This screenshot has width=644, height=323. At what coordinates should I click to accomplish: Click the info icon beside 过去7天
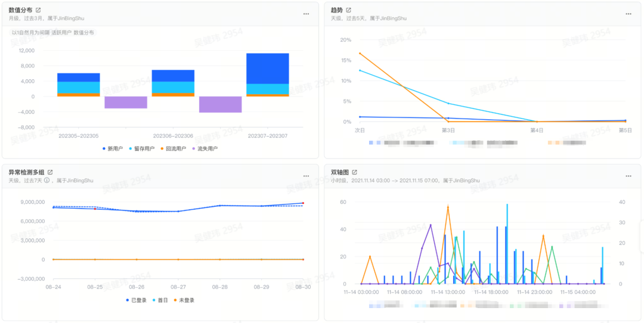point(47,180)
